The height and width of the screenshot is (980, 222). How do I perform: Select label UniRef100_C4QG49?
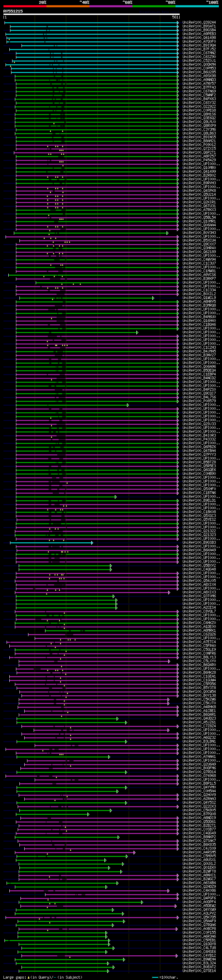point(199,833)
